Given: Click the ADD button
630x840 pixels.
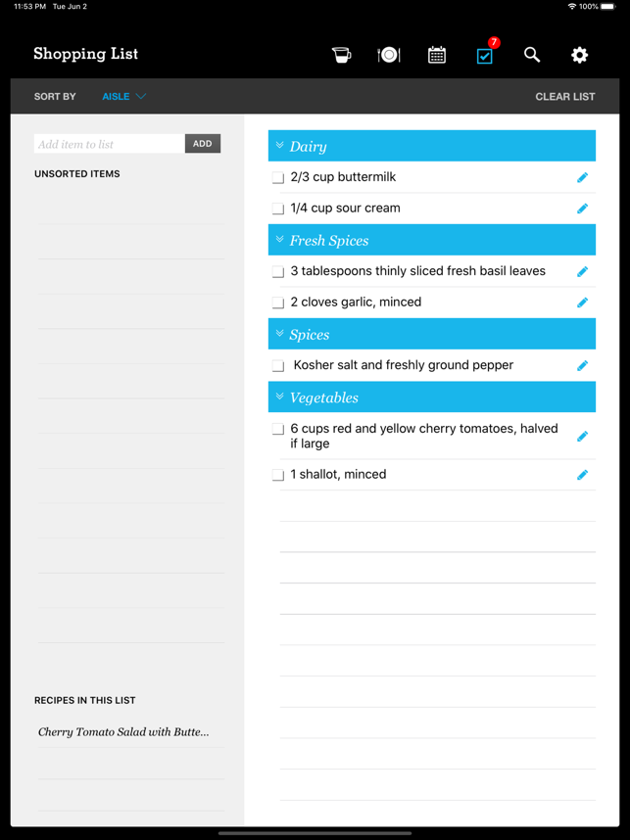Looking at the screenshot, I should point(203,144).
